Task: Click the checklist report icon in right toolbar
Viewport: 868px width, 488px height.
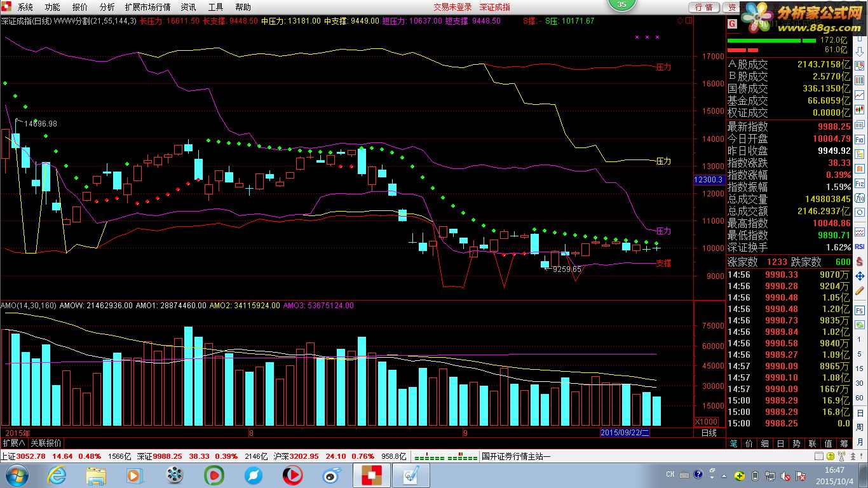Action: [x=860, y=66]
